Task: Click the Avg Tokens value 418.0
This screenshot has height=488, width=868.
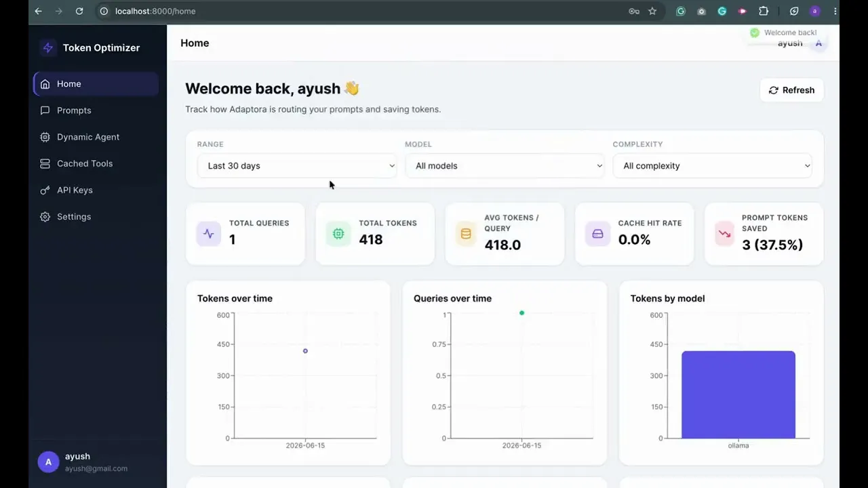Action: 502,245
